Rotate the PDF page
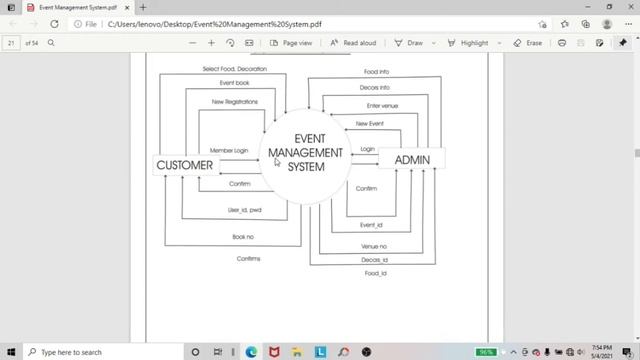Viewport: 640px width, 360px height. point(230,43)
